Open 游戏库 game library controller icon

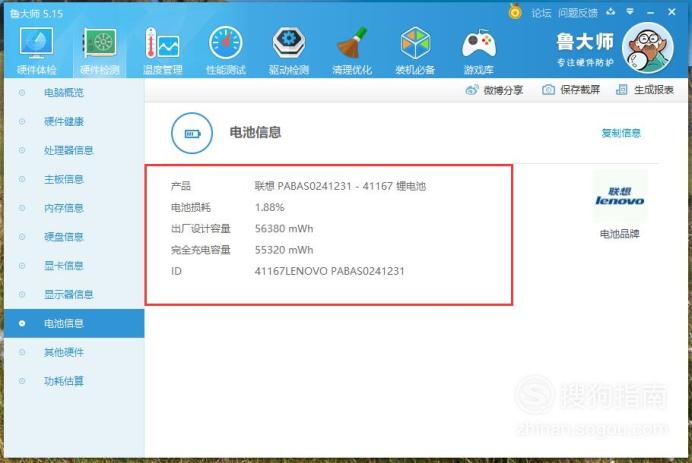pyautogui.click(x=478, y=50)
